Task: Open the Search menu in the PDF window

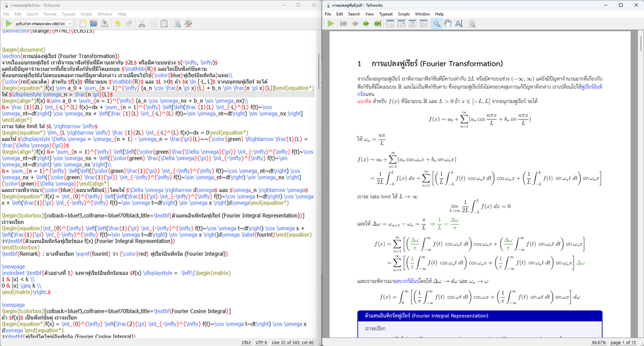Action: click(354, 14)
